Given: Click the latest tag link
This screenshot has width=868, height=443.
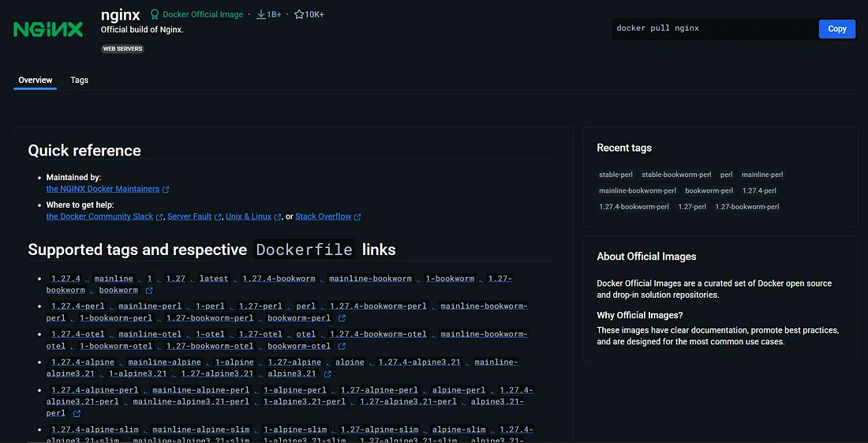Looking at the screenshot, I should click(x=214, y=279).
